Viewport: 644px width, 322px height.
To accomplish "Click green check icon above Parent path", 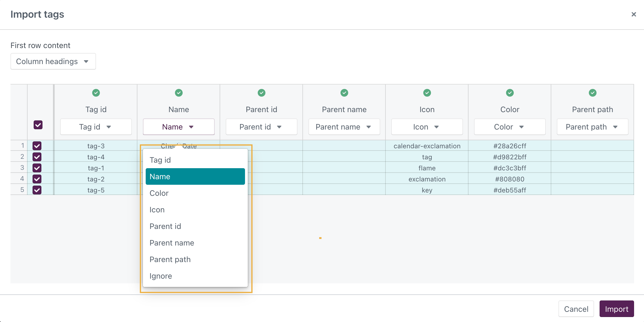I will (x=592, y=93).
